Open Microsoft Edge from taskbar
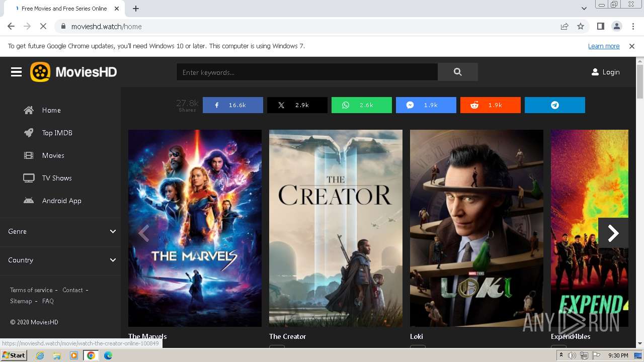The height and width of the screenshot is (362, 644). point(108,355)
